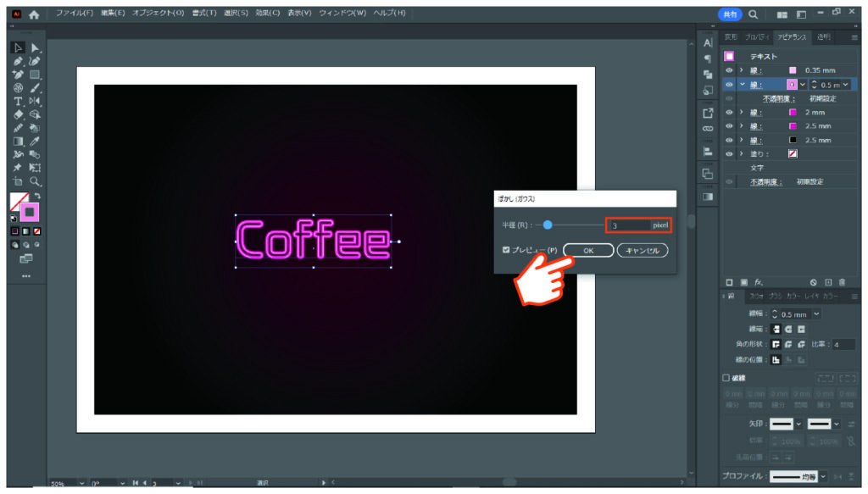Select the Paintbrush tool
Viewport: 868px width, 494px height.
pos(35,88)
